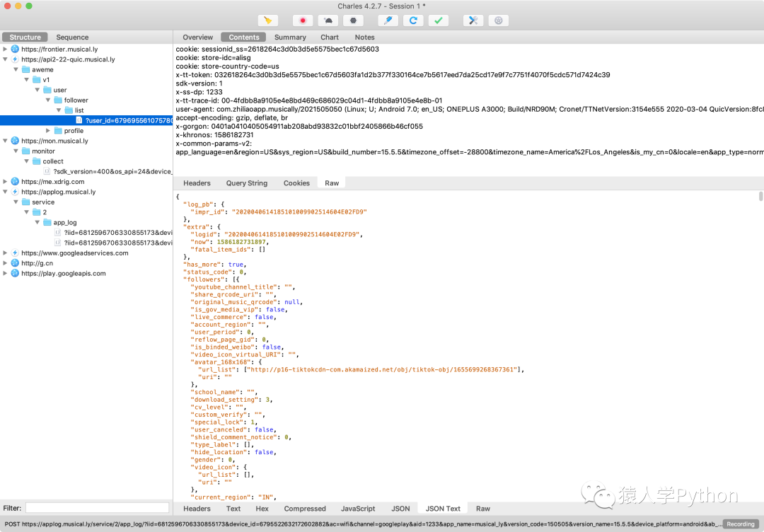
Task: Open the Summary tab
Action: [x=290, y=37]
